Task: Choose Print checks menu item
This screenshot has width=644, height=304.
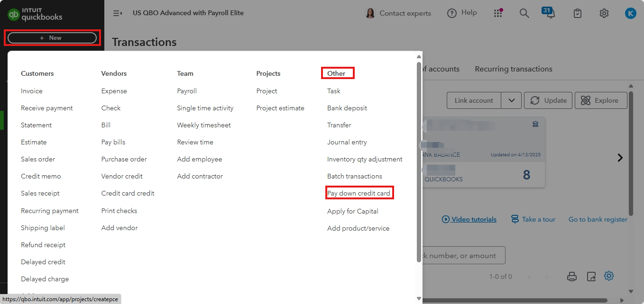Action: tap(119, 211)
